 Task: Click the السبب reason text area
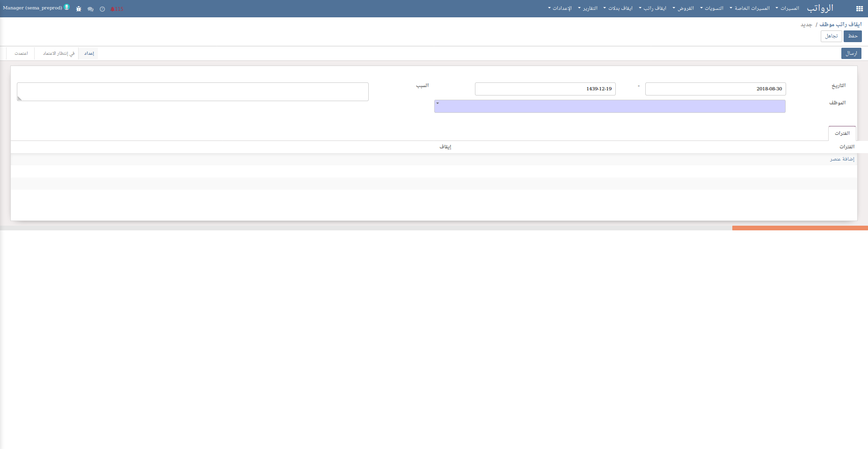(x=193, y=92)
